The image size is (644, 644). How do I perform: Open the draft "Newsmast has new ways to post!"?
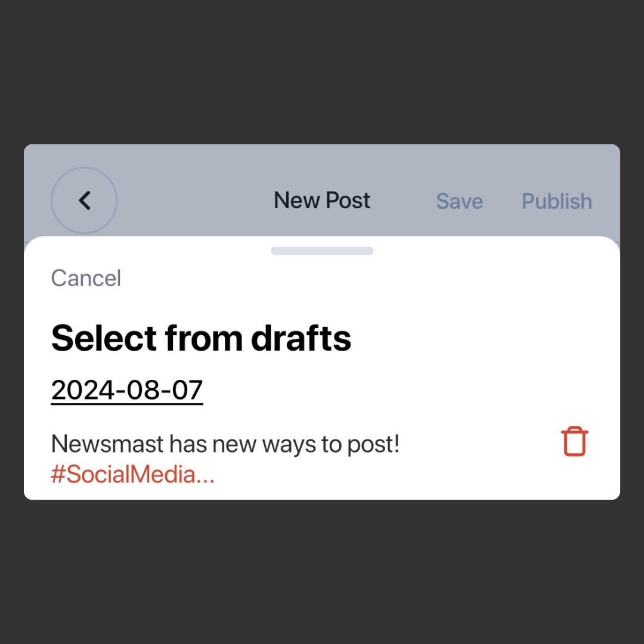225,444
